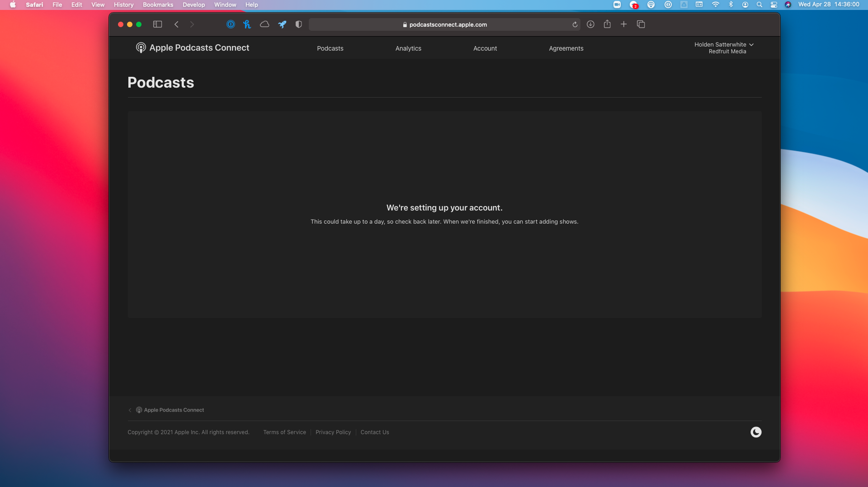This screenshot has height=487, width=868.
Task: Show Safari downloads
Action: pyautogui.click(x=590, y=24)
